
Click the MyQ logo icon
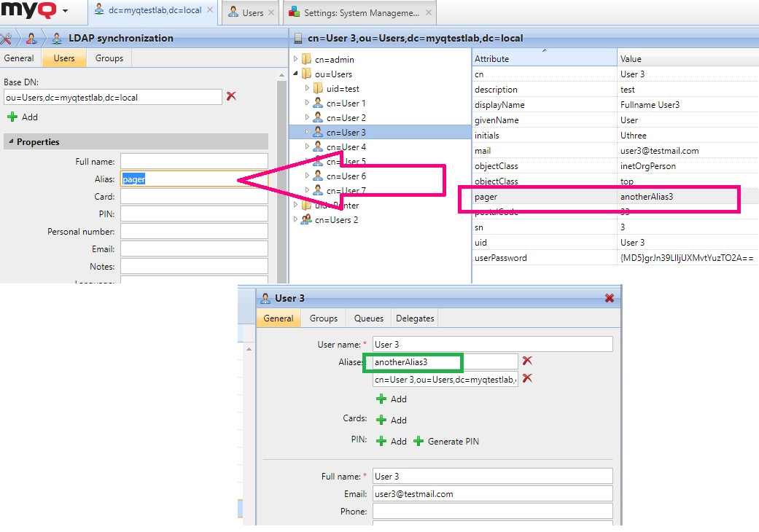pos(29,10)
